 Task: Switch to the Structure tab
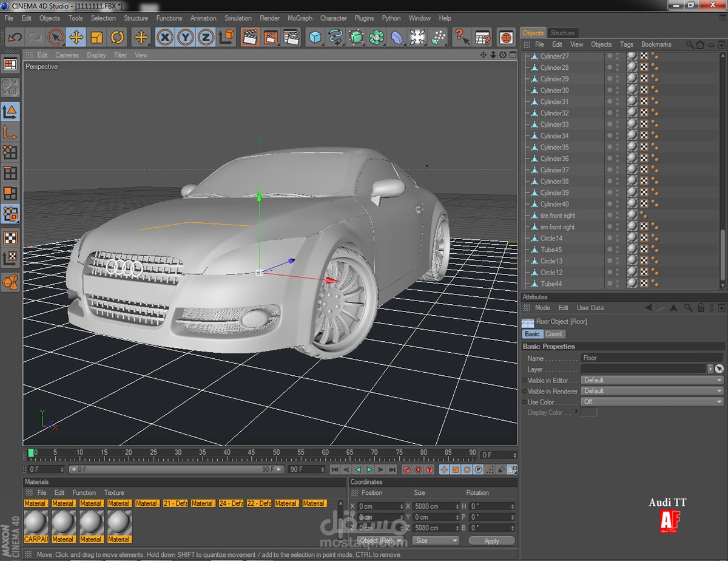562,33
